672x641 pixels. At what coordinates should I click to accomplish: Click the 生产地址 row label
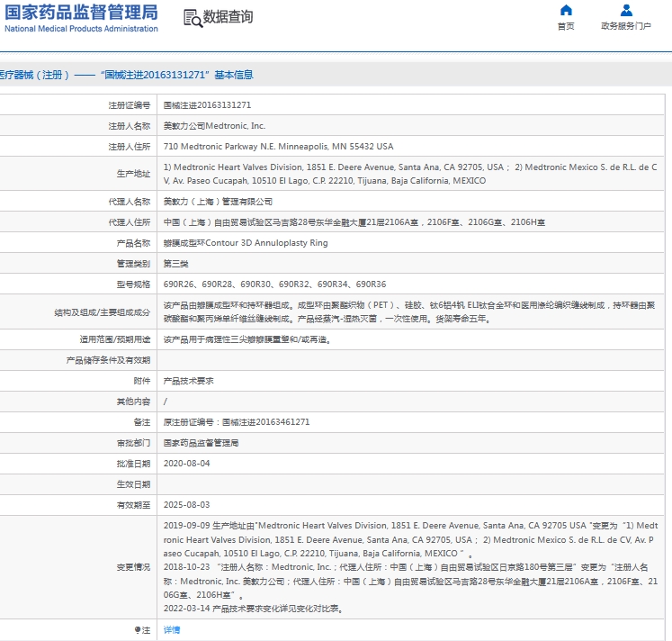click(133, 174)
